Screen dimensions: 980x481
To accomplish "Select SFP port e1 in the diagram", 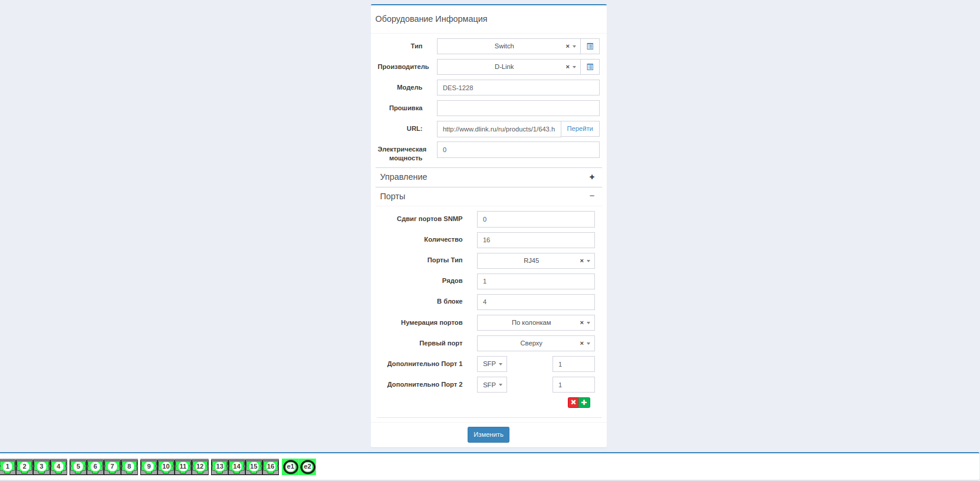I will point(291,467).
